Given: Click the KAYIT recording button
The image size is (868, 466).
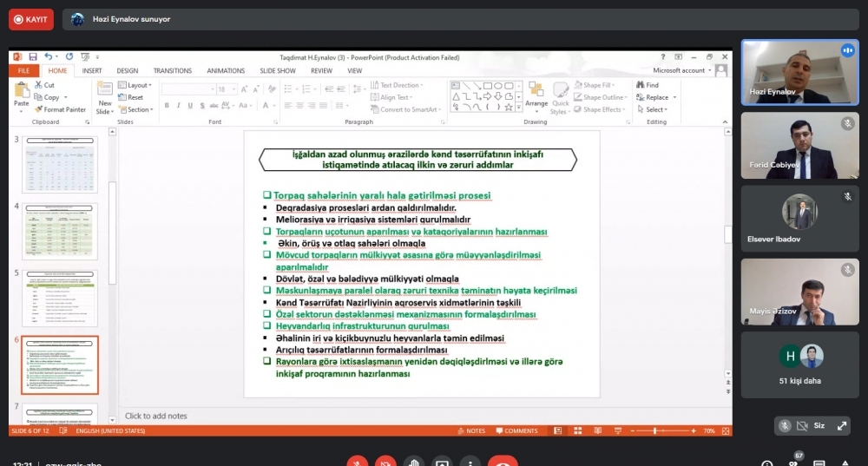Looking at the screenshot, I should tap(31, 19).
